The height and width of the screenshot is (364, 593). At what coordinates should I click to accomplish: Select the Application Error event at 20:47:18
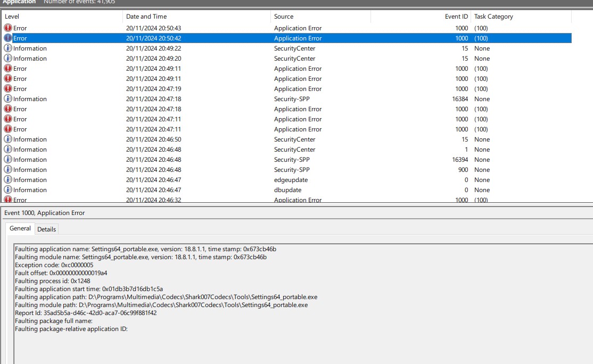pos(298,109)
